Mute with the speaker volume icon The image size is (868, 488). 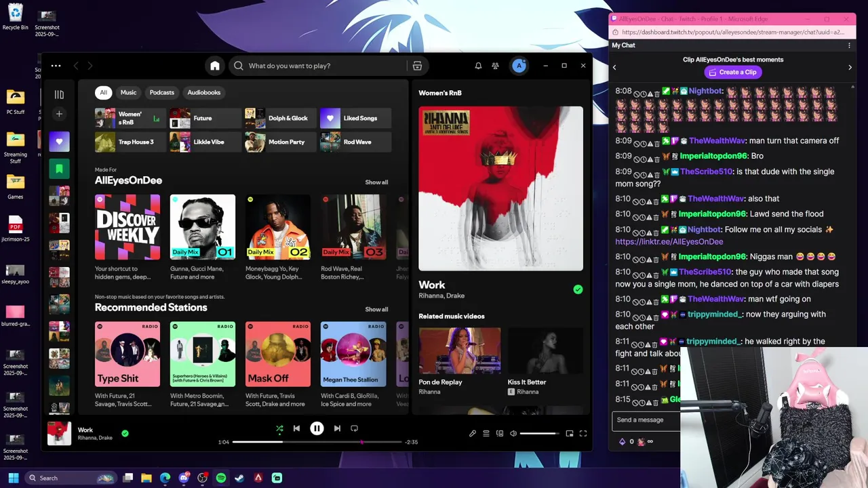pyautogui.click(x=513, y=434)
